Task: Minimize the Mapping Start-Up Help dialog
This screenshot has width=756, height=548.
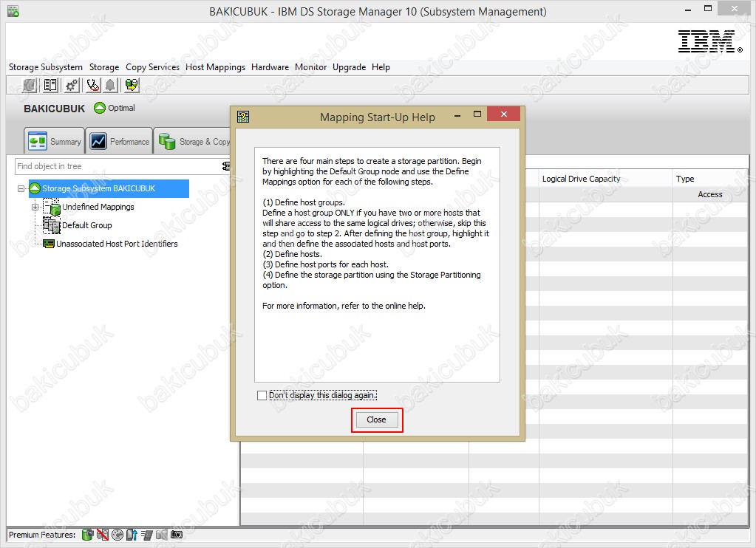Action: 457,116
